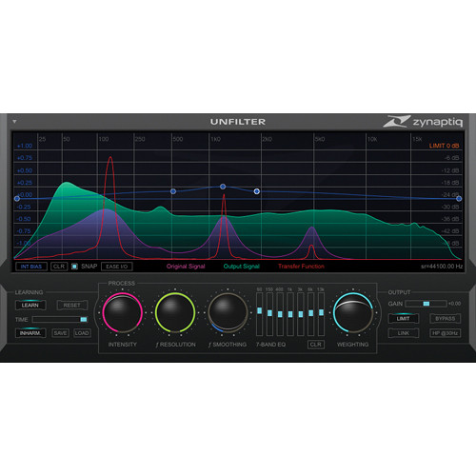
Task: Click the -24 dB scale label
Action: click(x=450, y=195)
